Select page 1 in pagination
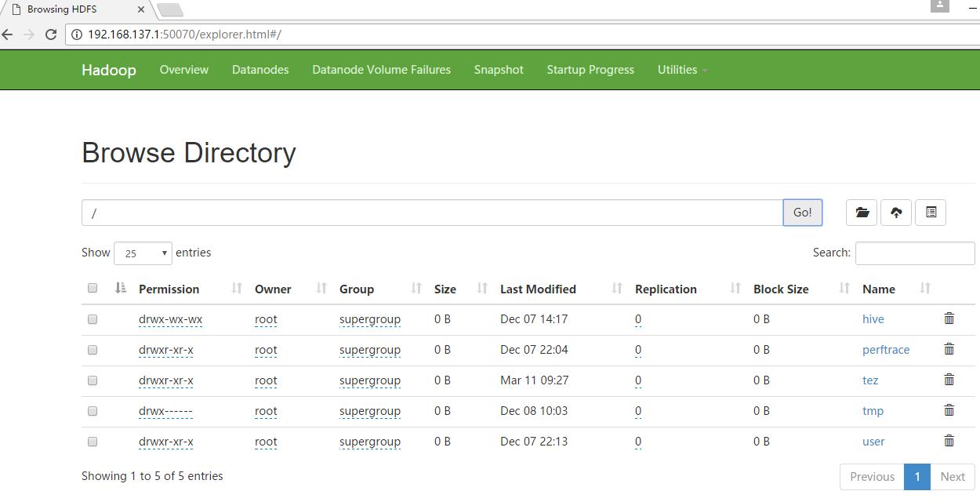The height and width of the screenshot is (502, 980). click(917, 477)
